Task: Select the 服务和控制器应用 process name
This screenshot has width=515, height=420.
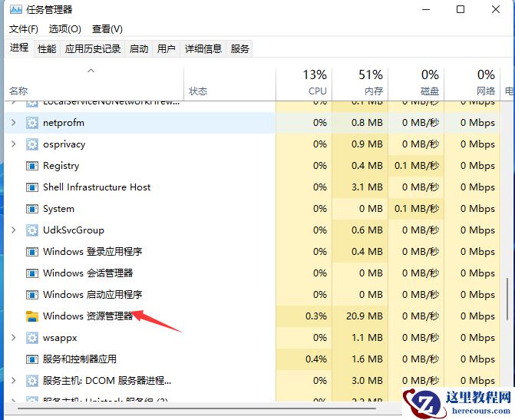Action: coord(80,359)
